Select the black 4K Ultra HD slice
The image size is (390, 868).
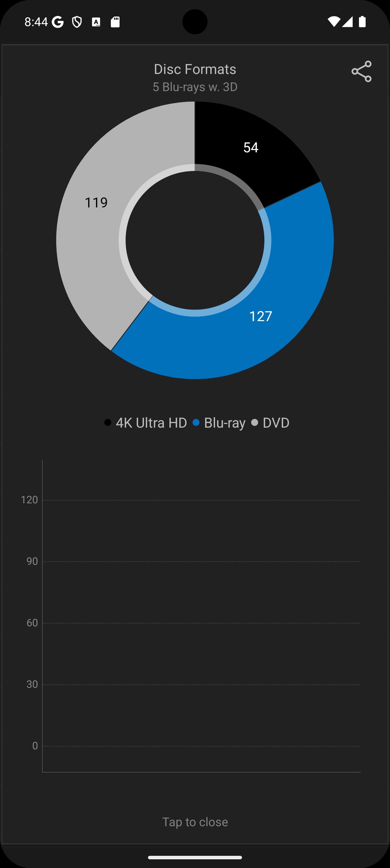coord(251,147)
